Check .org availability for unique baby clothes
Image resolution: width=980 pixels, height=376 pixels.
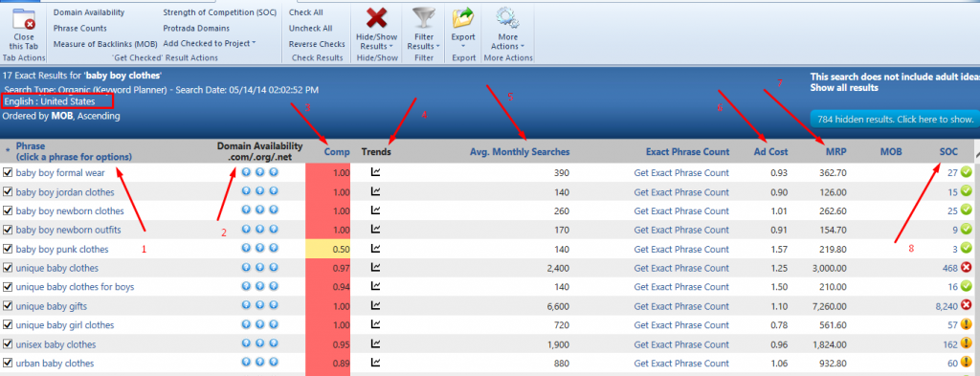tap(260, 267)
